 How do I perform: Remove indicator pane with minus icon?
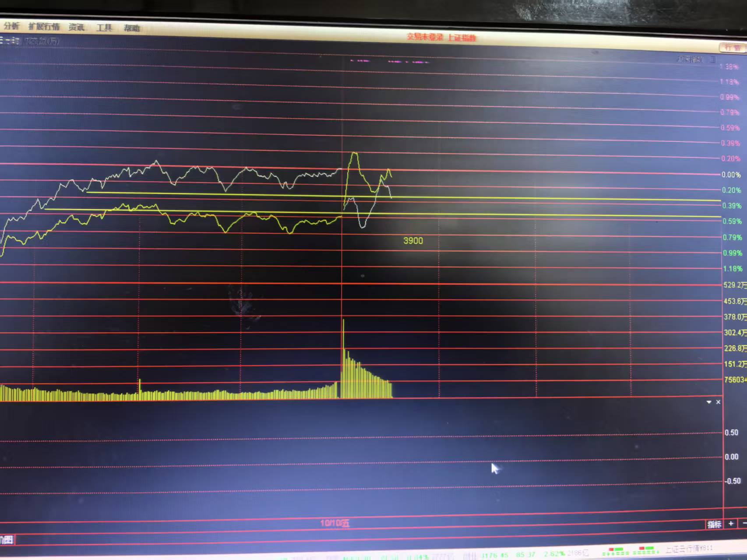click(x=744, y=523)
